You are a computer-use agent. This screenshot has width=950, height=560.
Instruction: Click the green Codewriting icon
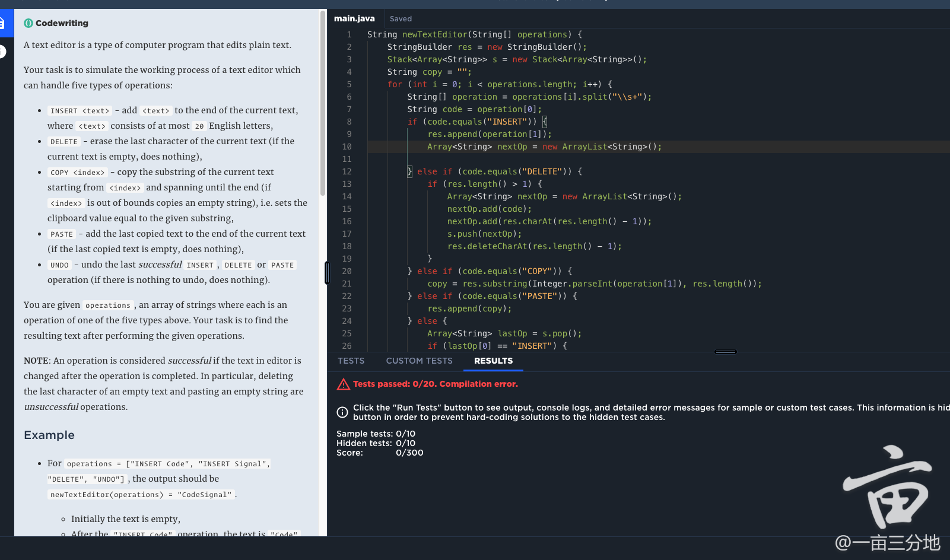pyautogui.click(x=28, y=23)
